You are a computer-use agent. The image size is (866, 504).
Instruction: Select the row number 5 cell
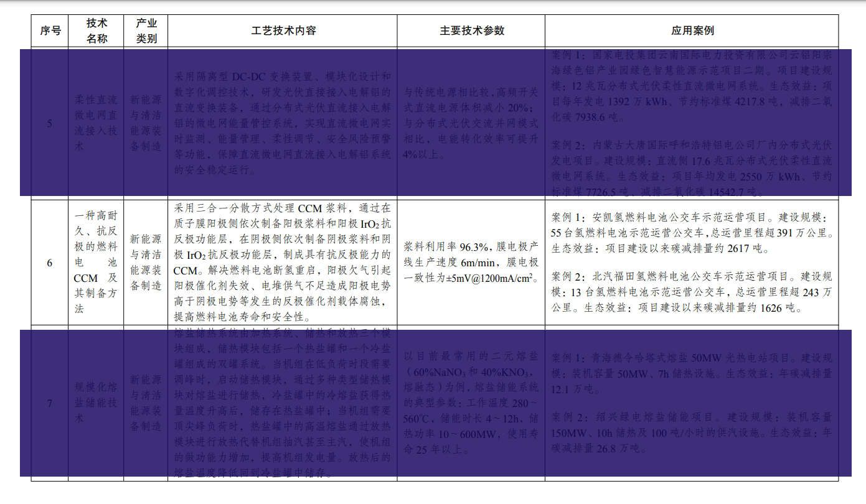coord(50,123)
